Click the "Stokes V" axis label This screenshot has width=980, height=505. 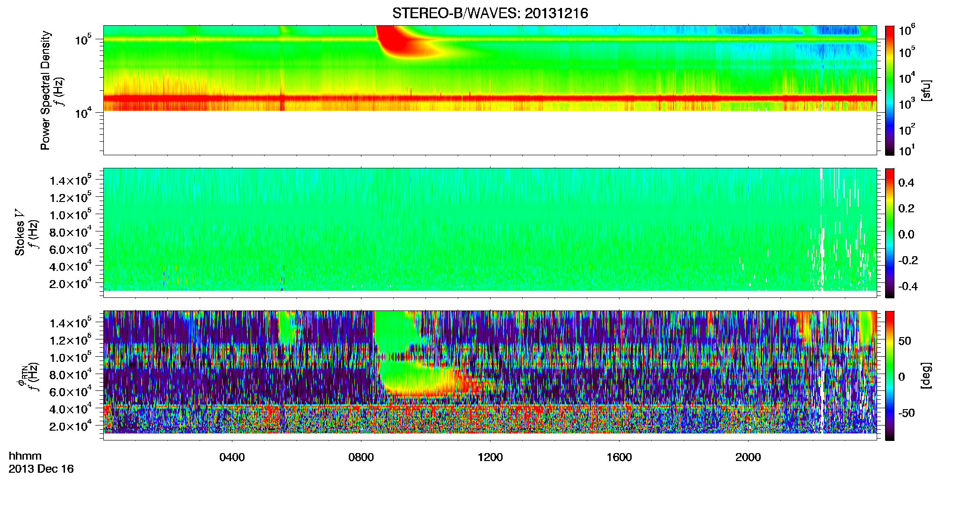[20, 232]
